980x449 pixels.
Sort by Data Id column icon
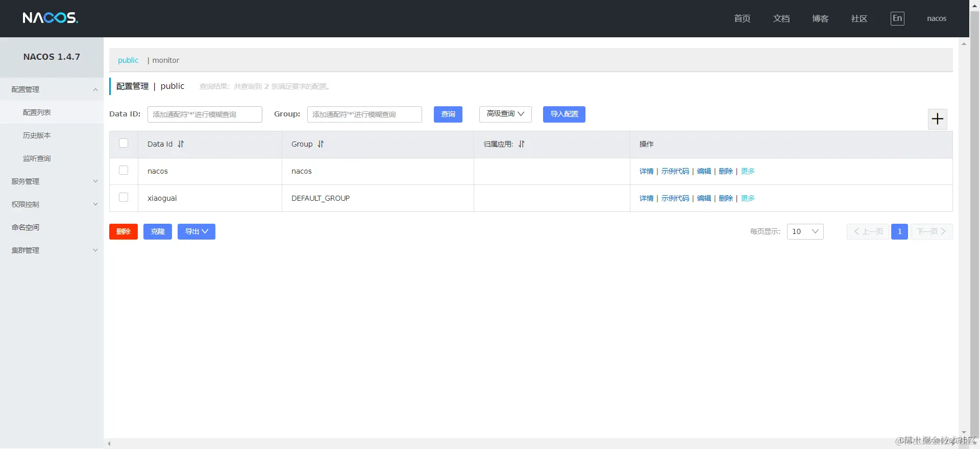181,144
